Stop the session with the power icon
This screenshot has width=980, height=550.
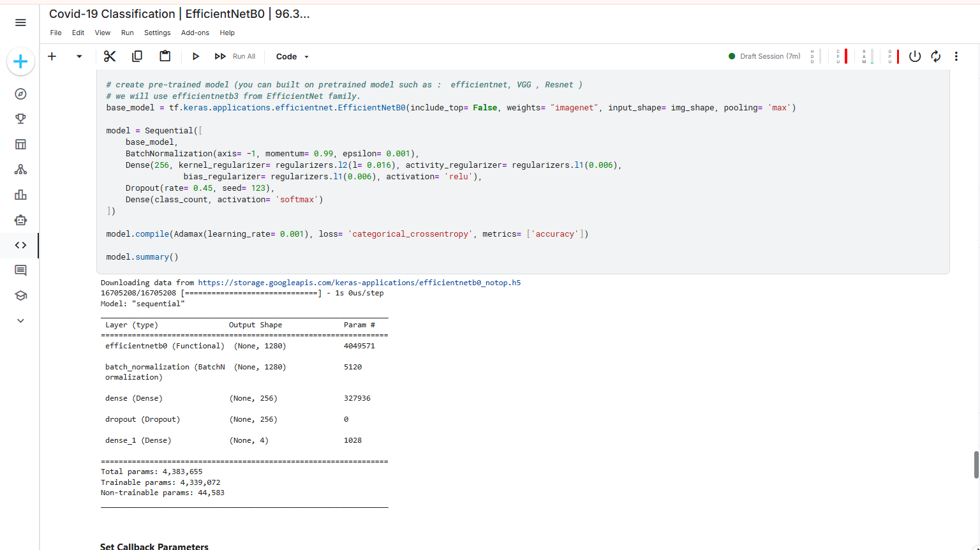[x=914, y=56]
